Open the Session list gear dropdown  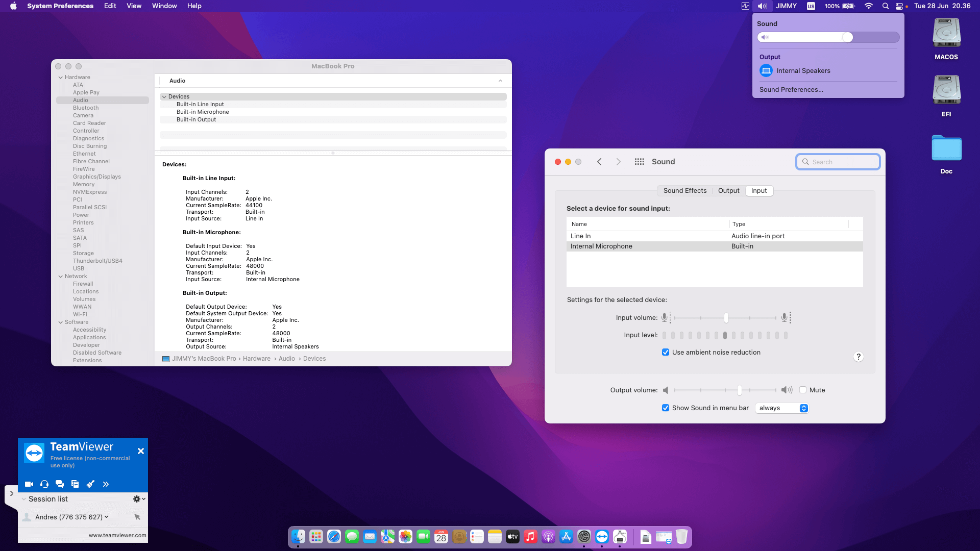click(139, 499)
